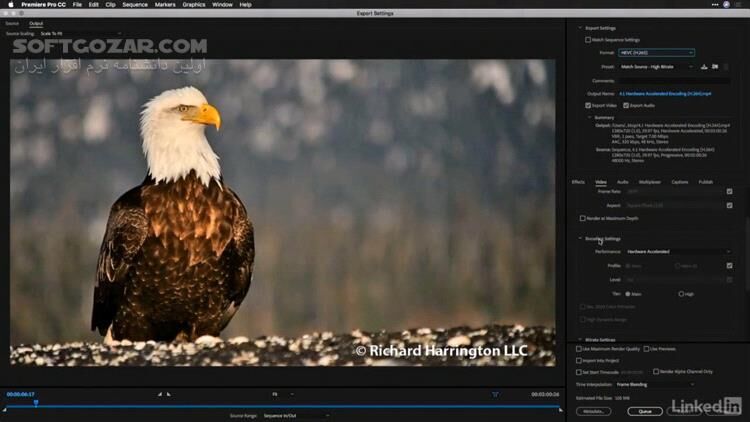The width and height of the screenshot is (750, 422).
Task: Open the Window menu in menu bar
Action: pos(222,4)
